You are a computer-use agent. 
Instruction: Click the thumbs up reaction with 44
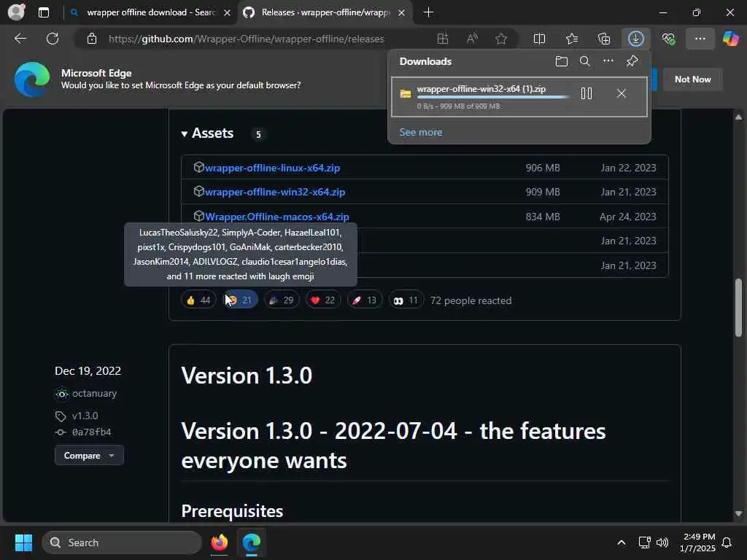198,300
